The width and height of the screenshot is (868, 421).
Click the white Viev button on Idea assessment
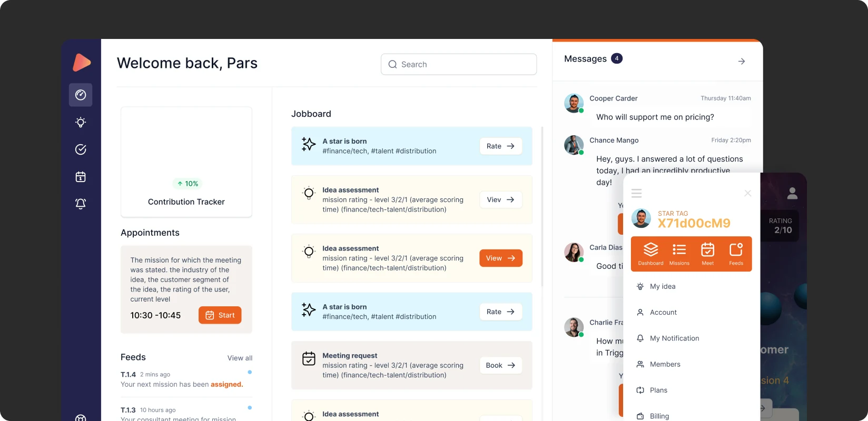(501, 199)
